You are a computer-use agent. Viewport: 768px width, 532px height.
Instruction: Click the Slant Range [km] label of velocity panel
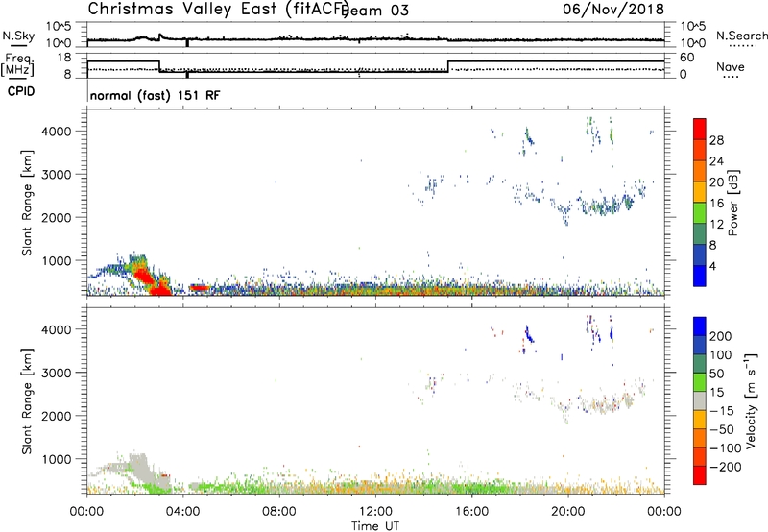coord(27,400)
